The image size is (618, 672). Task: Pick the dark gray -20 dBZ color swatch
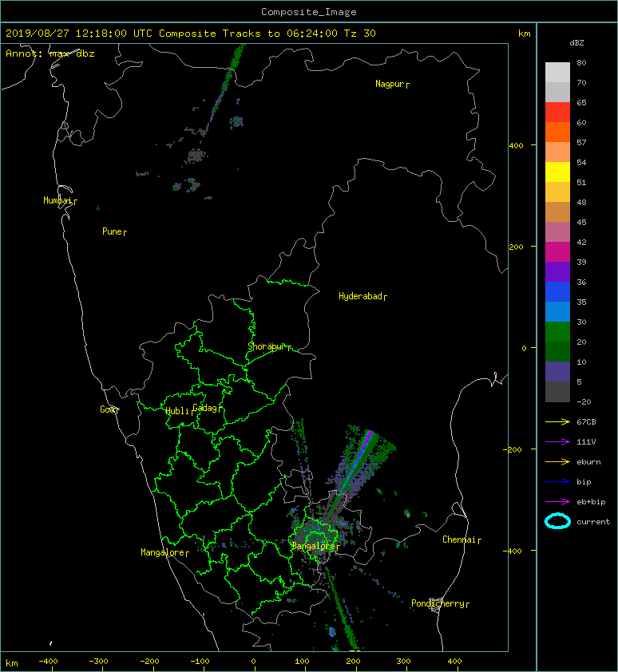pyautogui.click(x=557, y=392)
